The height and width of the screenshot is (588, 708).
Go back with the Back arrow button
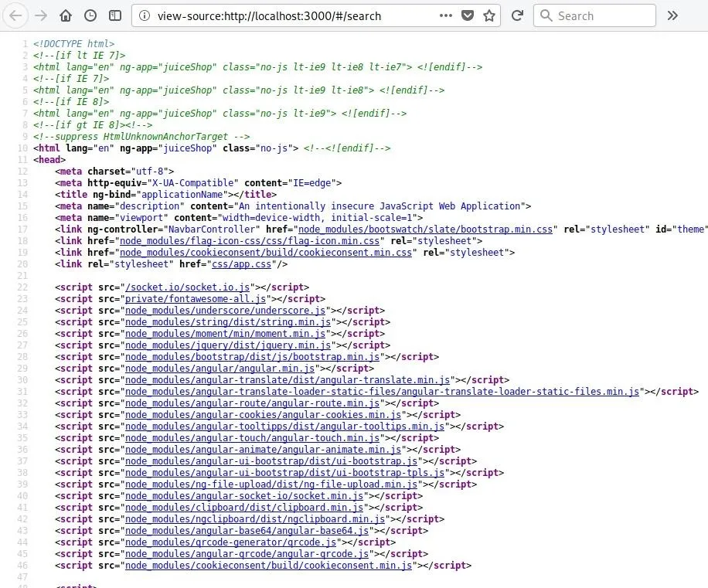[15, 15]
